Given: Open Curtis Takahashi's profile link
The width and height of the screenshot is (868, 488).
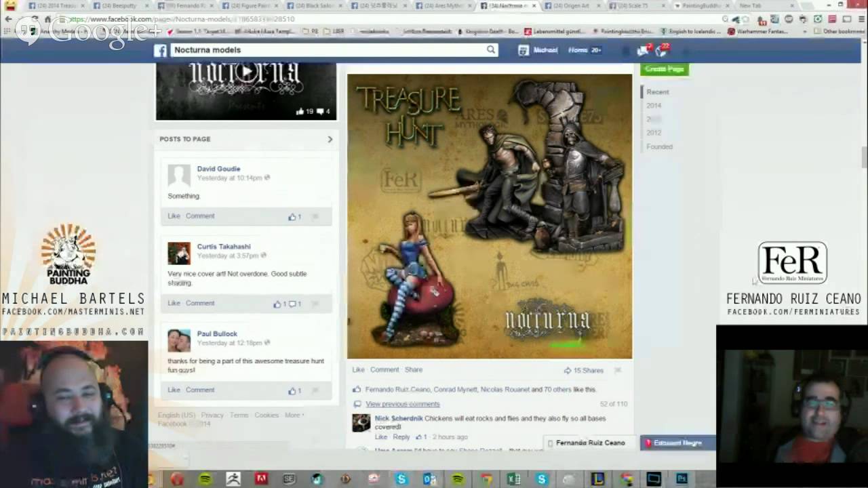Looking at the screenshot, I should 224,247.
